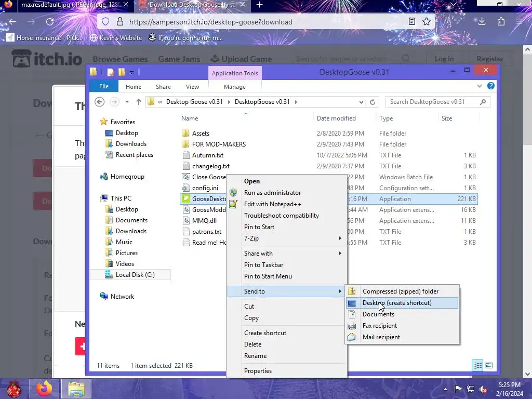Select Edit with Notepad++

click(x=287, y=204)
